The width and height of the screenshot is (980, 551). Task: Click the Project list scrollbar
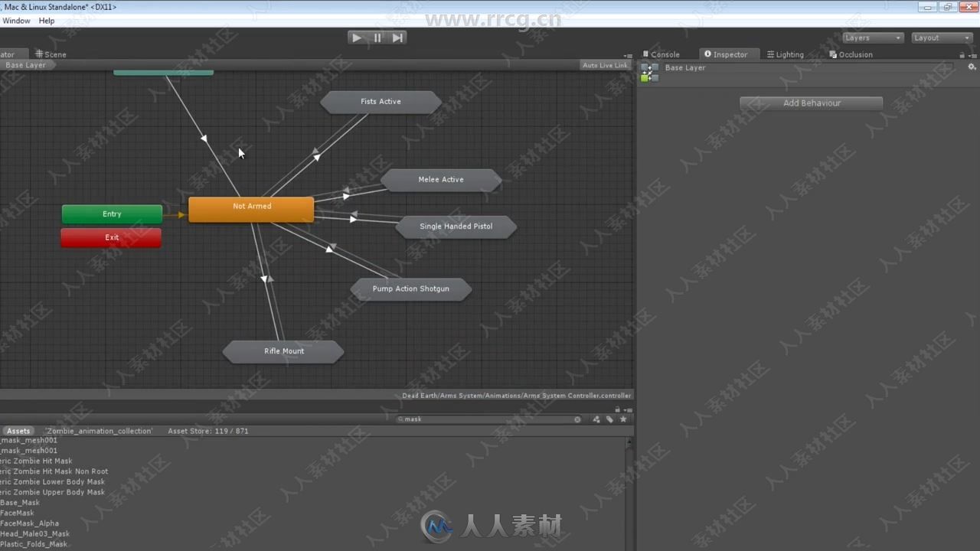[629, 494]
